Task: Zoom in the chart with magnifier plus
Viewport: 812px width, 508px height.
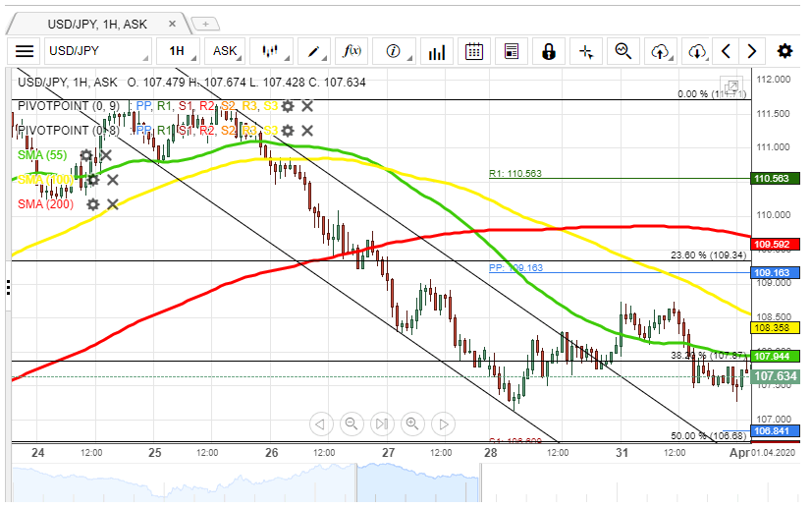Action: [412, 423]
